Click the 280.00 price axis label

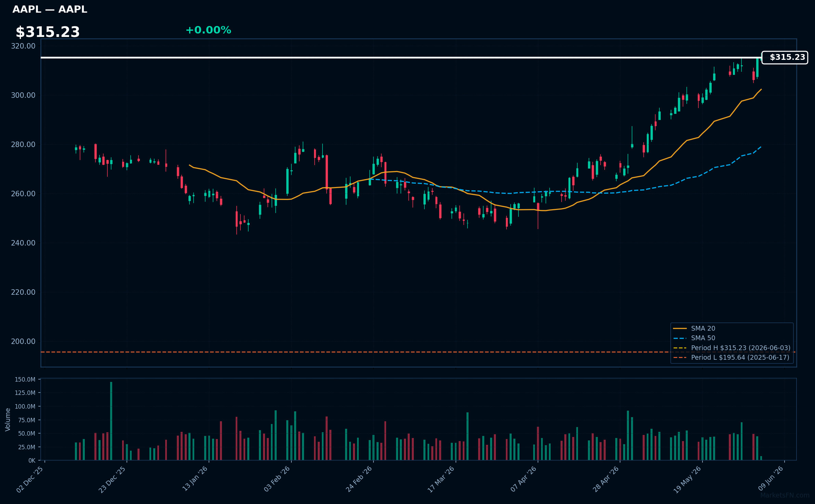pyautogui.click(x=23, y=144)
